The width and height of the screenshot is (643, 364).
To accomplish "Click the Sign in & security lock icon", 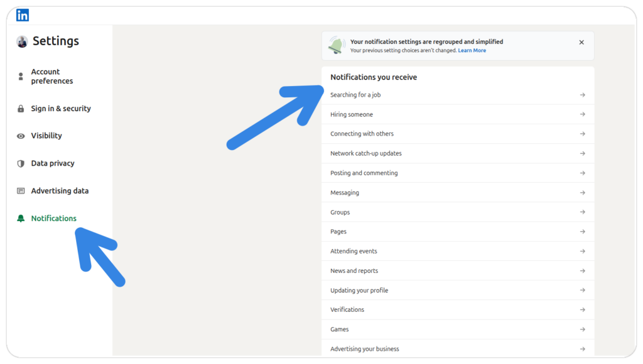I will point(21,109).
